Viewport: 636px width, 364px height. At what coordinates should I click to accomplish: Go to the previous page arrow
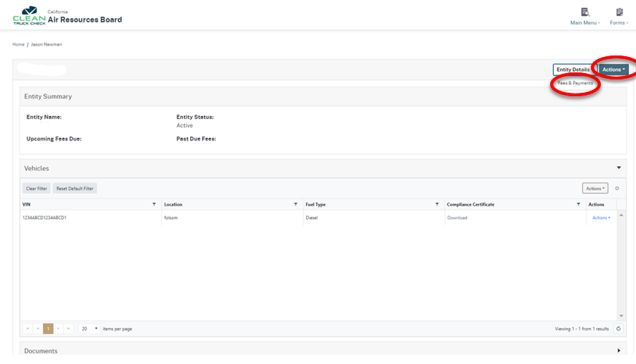coord(38,329)
